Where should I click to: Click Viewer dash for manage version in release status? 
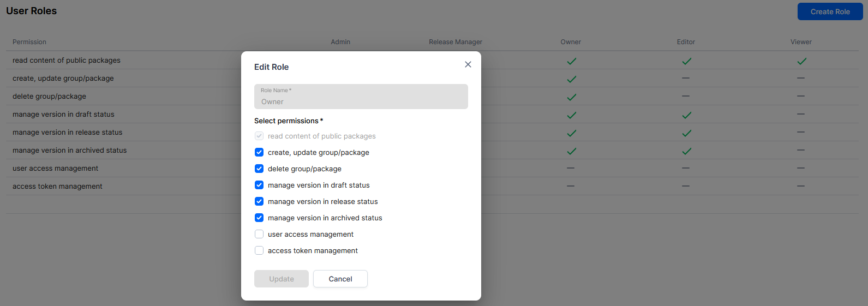click(x=801, y=132)
